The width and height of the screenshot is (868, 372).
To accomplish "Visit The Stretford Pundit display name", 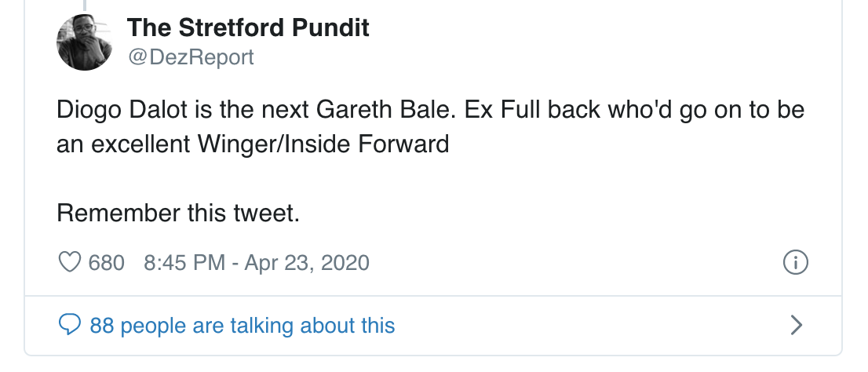I will click(248, 28).
